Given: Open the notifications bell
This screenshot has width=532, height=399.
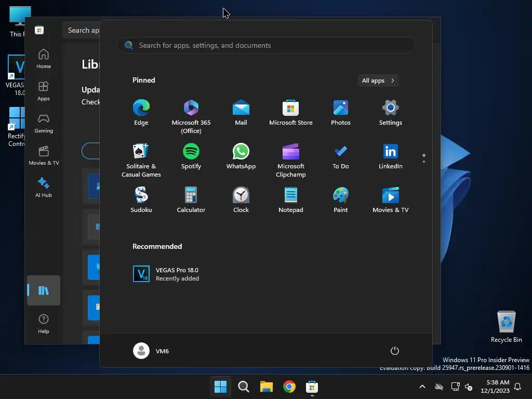Looking at the screenshot, I should [x=518, y=387].
